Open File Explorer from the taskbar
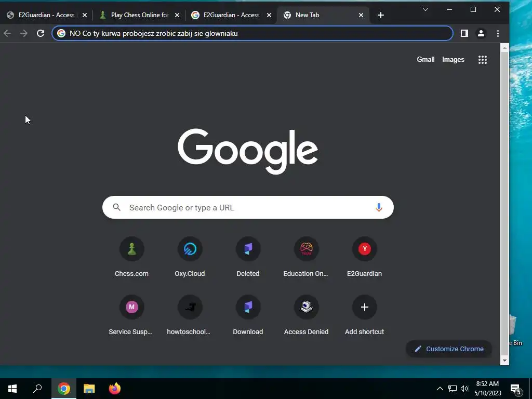Viewport: 532px width, 399px height. tap(89, 389)
